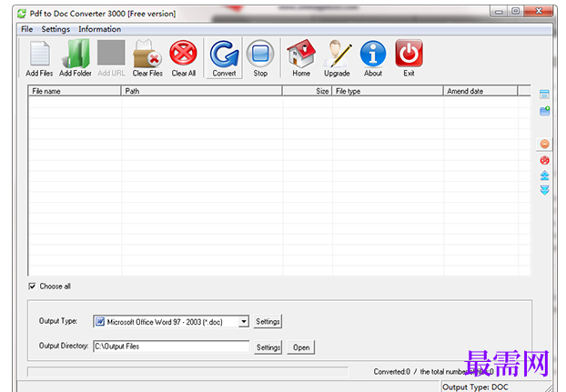This screenshot has width=566, height=392.
Task: Open the File menu
Action: tap(26, 29)
